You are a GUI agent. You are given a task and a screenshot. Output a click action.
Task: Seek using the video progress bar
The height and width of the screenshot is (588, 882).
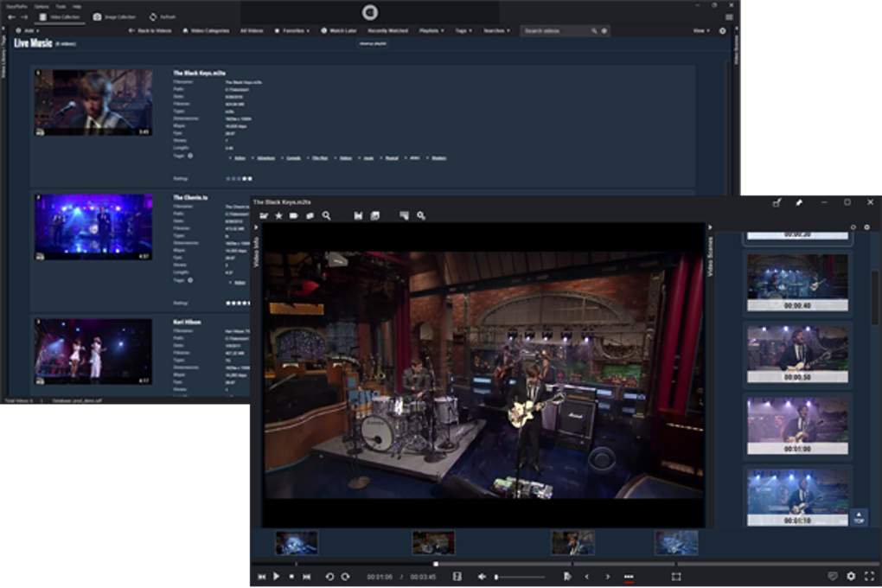(566, 563)
